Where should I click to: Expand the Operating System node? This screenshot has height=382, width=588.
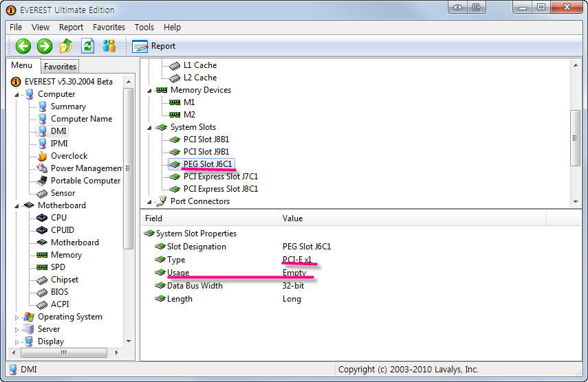click(x=17, y=317)
